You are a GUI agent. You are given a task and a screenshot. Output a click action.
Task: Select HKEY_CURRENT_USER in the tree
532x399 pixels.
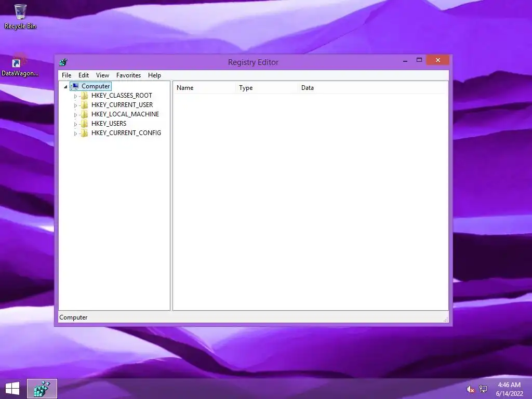(x=122, y=105)
